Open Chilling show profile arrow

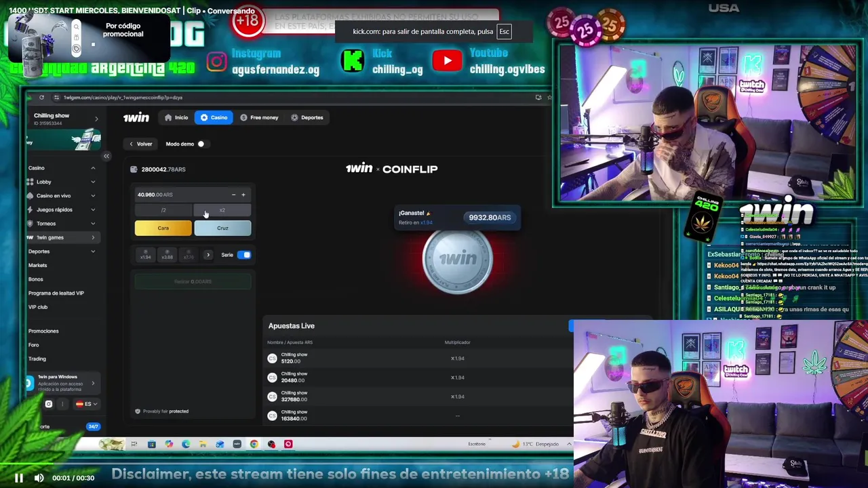click(x=96, y=119)
